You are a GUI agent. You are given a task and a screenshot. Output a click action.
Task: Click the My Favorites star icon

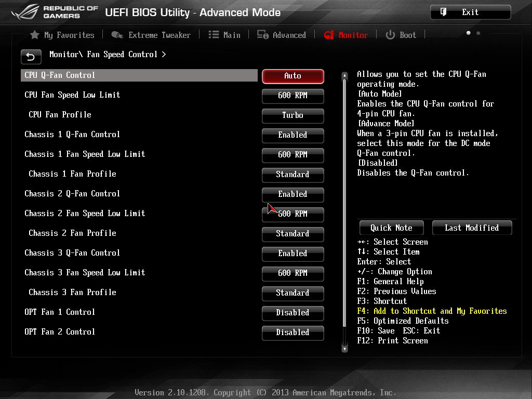click(35, 35)
